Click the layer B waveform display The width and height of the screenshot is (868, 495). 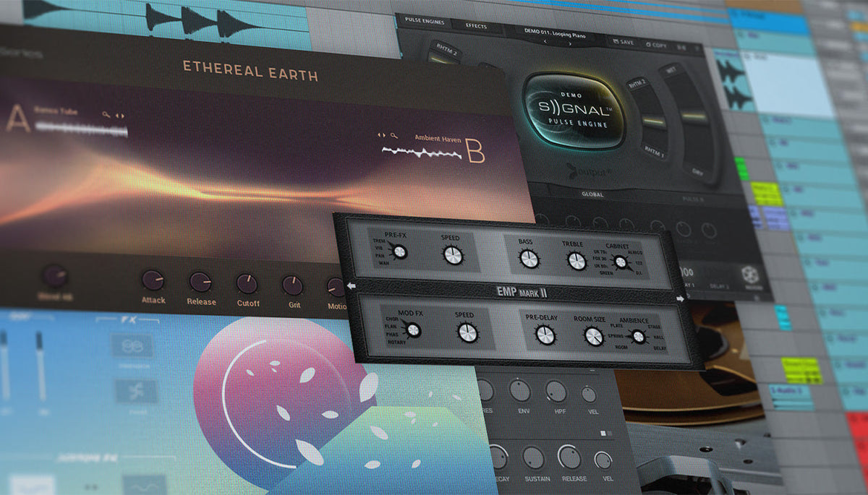coord(422,152)
